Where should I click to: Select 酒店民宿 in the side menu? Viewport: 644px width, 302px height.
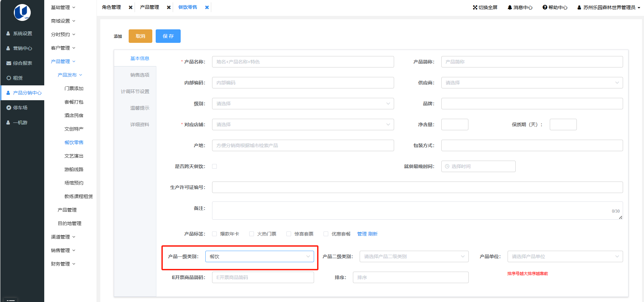pos(74,115)
